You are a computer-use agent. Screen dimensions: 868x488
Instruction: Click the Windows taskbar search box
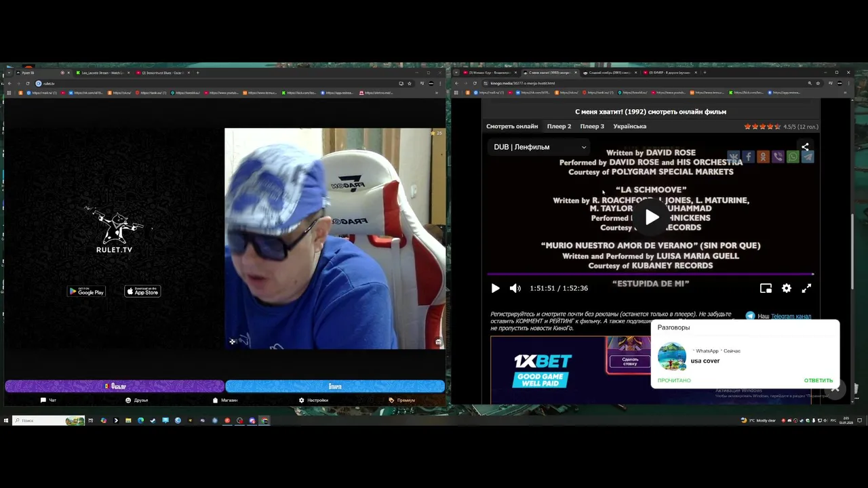click(x=48, y=421)
